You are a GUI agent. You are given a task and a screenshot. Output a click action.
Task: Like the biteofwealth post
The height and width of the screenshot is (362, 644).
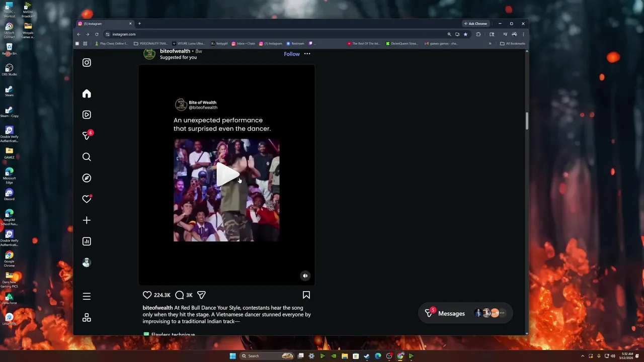147,295
